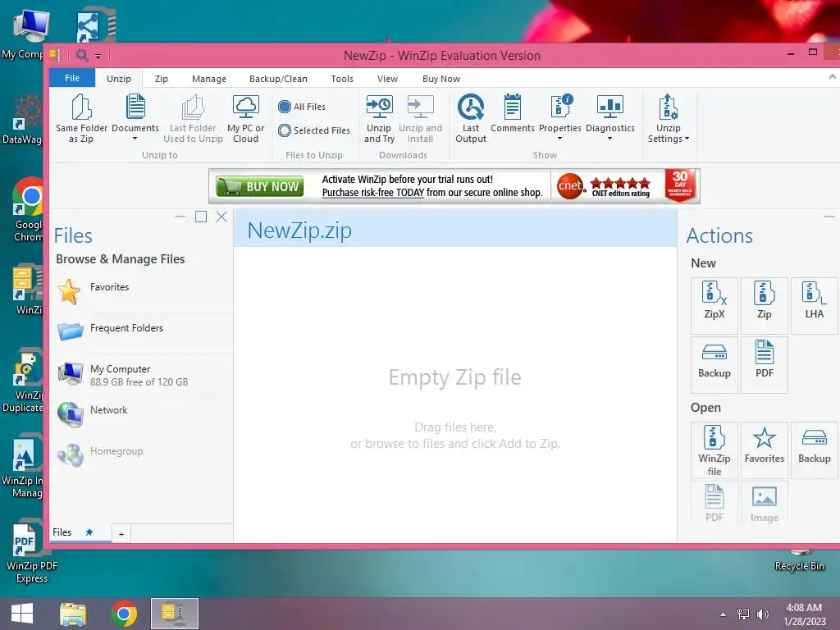
Task: Switch to the View ribbon tab
Action: 387,79
